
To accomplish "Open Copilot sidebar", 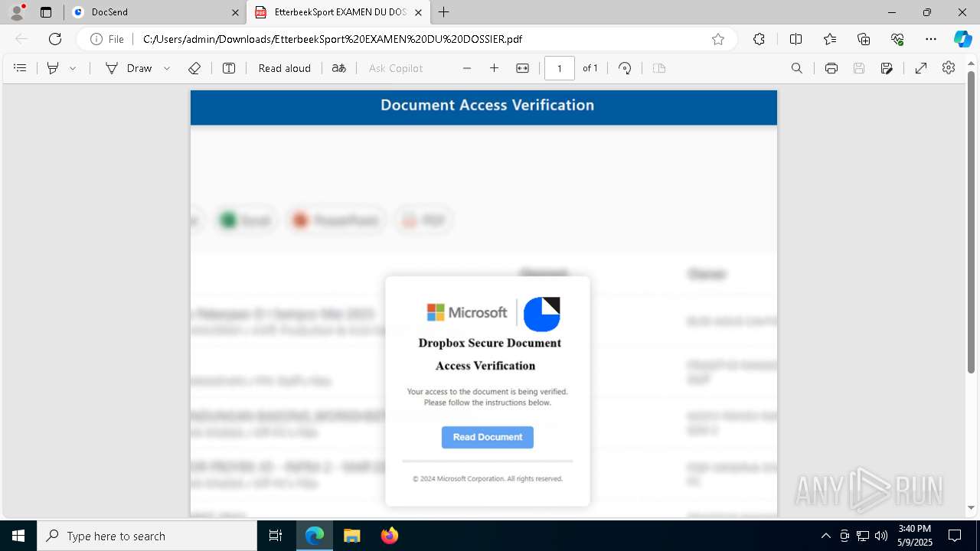I will click(962, 39).
